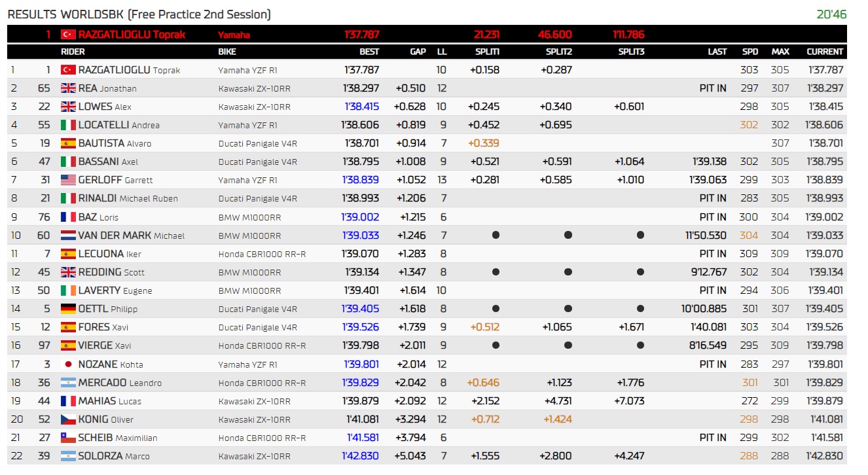This screenshot has height=475, width=868.
Task: Click the RESULTS WORLDSBK session title
Action: (139, 14)
